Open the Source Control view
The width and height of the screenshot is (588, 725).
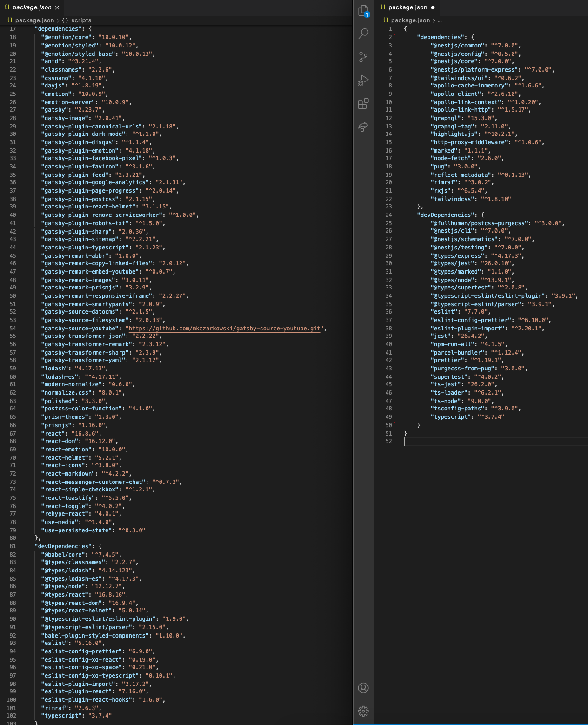(363, 57)
